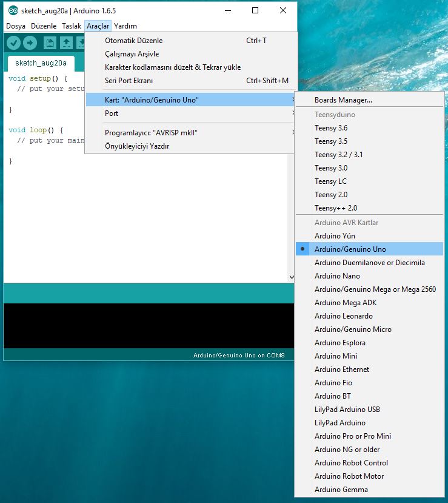This screenshot has width=448, height=503.
Task: Choose Karakter kodlamasını düzelt & Tekrar yükle
Action: coord(190,67)
